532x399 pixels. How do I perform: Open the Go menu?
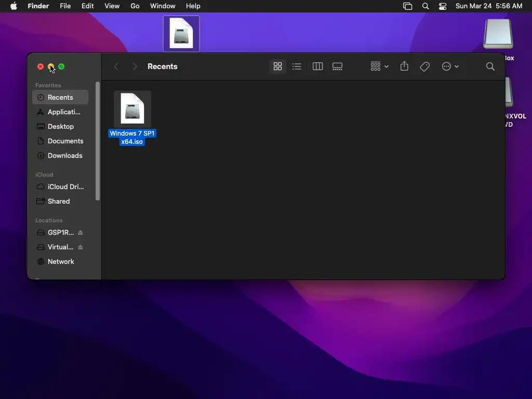(x=135, y=6)
